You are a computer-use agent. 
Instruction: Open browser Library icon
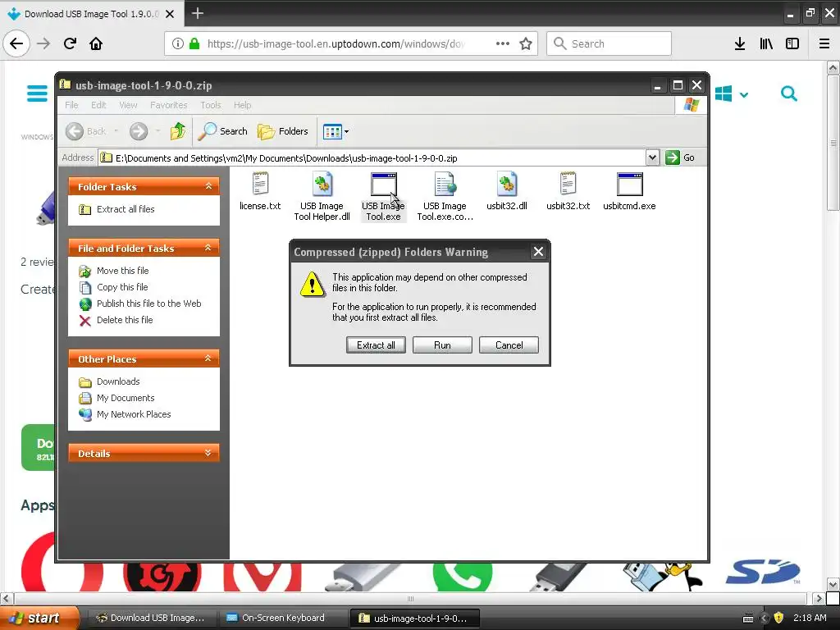coord(766,43)
